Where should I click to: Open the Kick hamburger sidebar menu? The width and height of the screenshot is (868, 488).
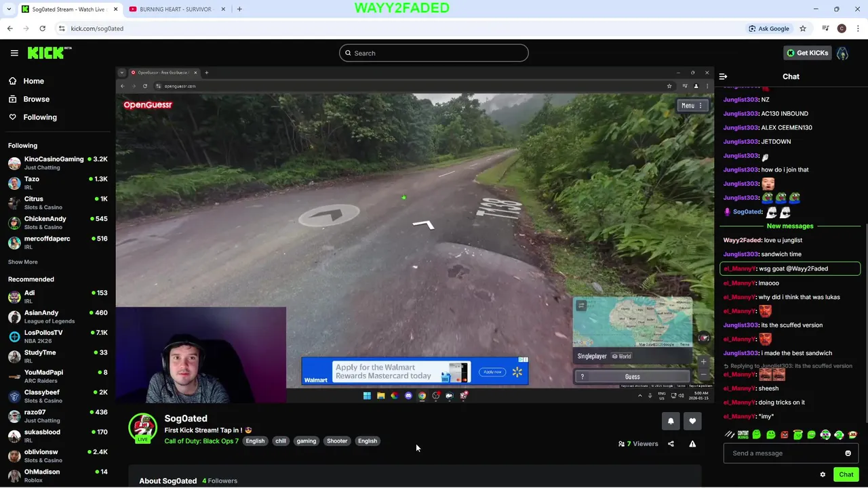14,53
